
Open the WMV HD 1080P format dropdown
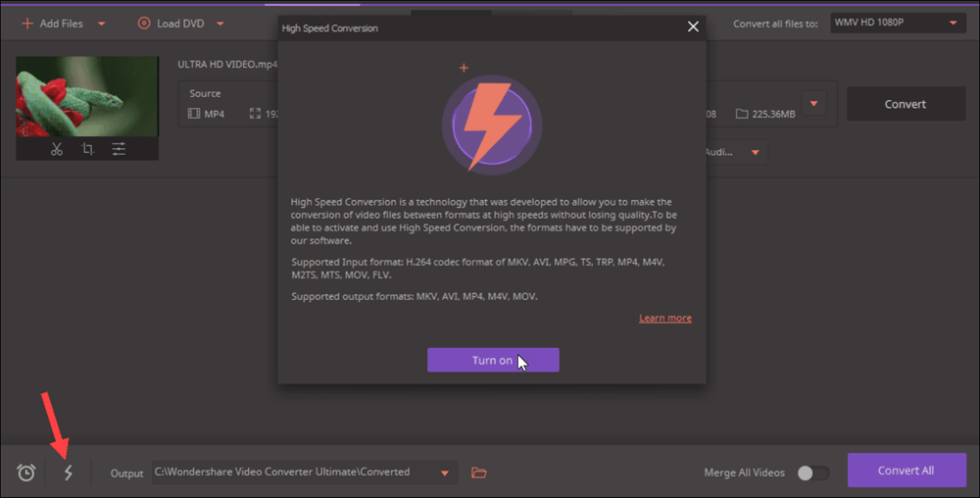point(898,23)
